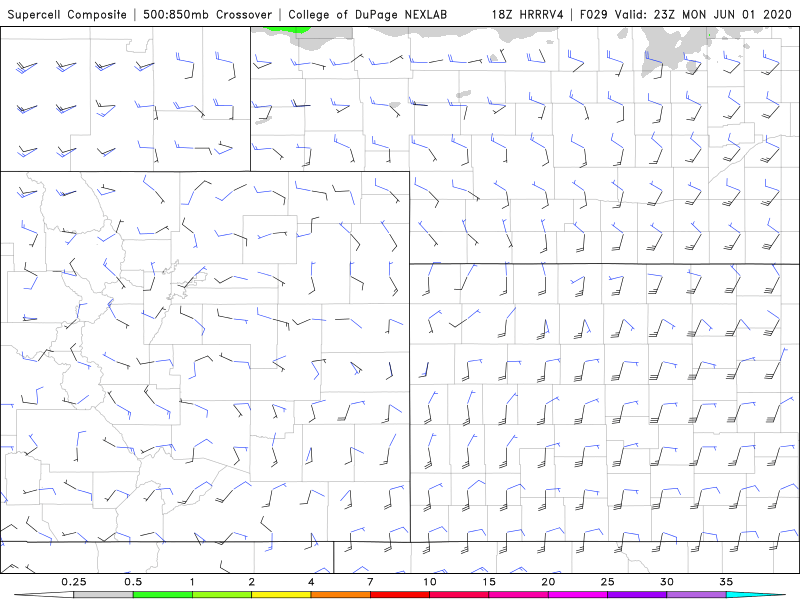
Task: Click the legend value '0.25'
Action: (74, 582)
